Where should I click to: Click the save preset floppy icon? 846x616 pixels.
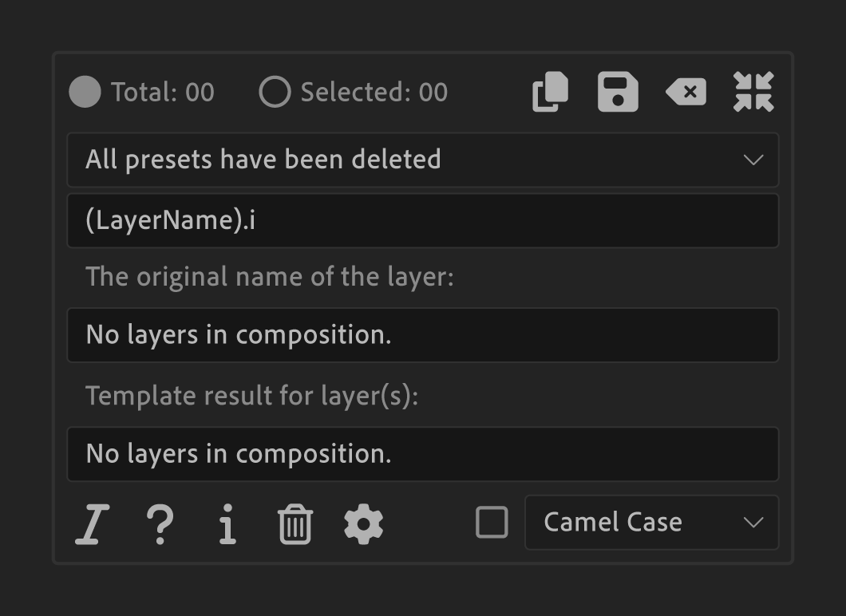tap(618, 92)
